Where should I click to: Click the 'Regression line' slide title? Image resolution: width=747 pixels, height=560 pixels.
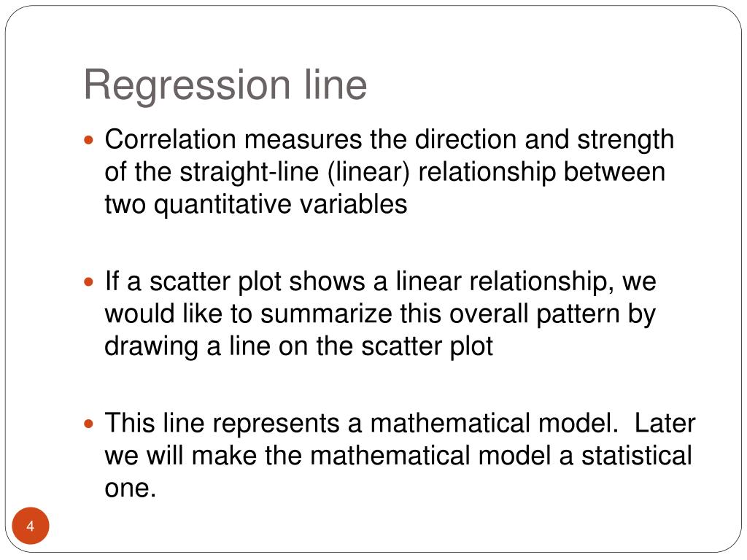pyautogui.click(x=225, y=86)
